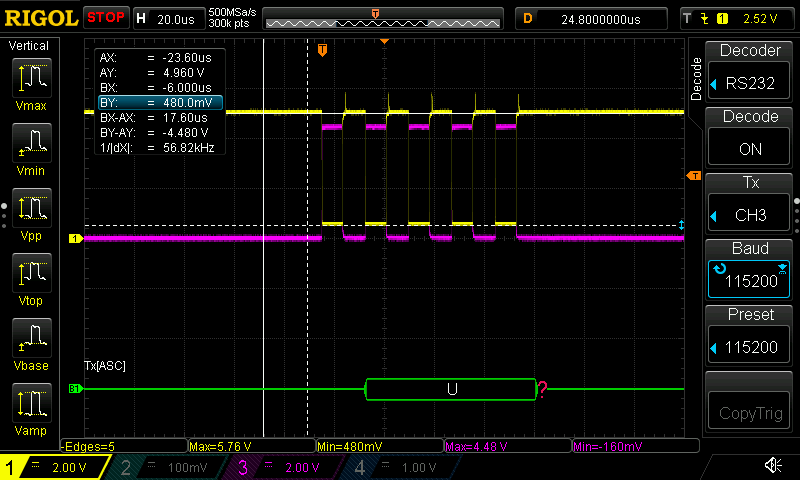Click the speaker sound icon

[773, 466]
